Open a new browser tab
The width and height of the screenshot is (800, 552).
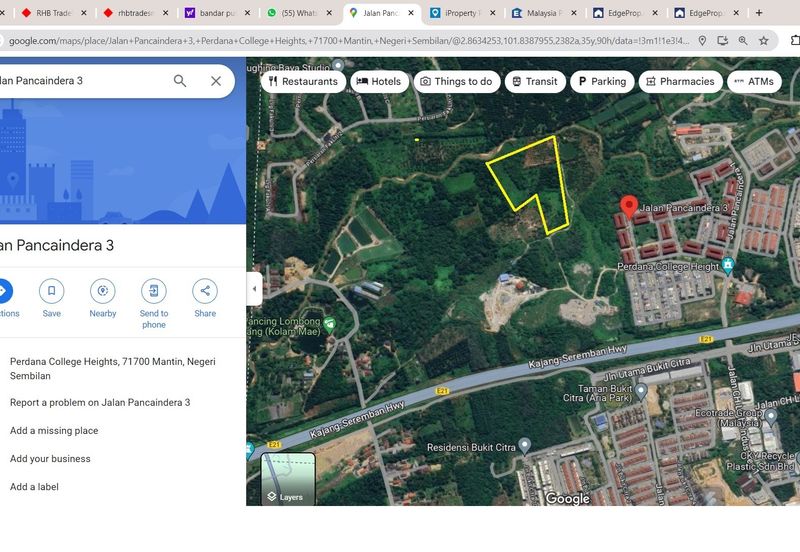pos(759,13)
